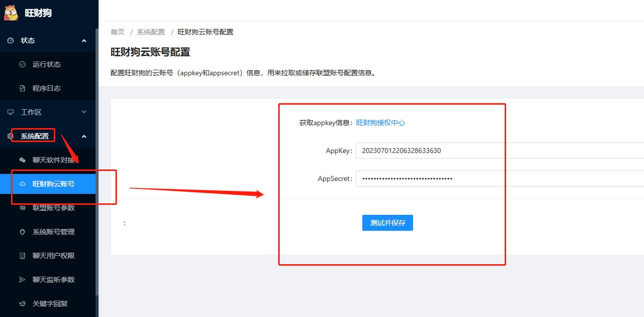The height and width of the screenshot is (317, 644).
Task: Open the 旺财狗授权中心 link
Action: [x=380, y=123]
